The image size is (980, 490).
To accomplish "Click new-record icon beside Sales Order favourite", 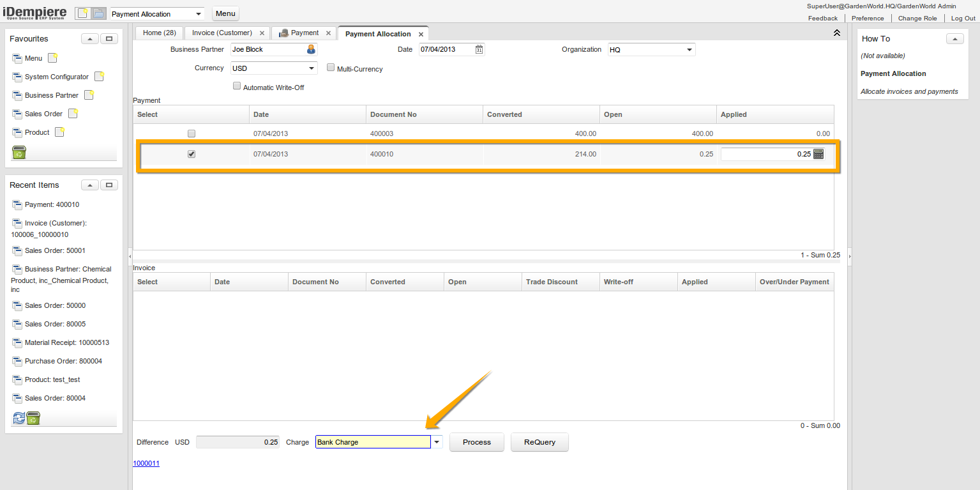I will click(x=73, y=114).
